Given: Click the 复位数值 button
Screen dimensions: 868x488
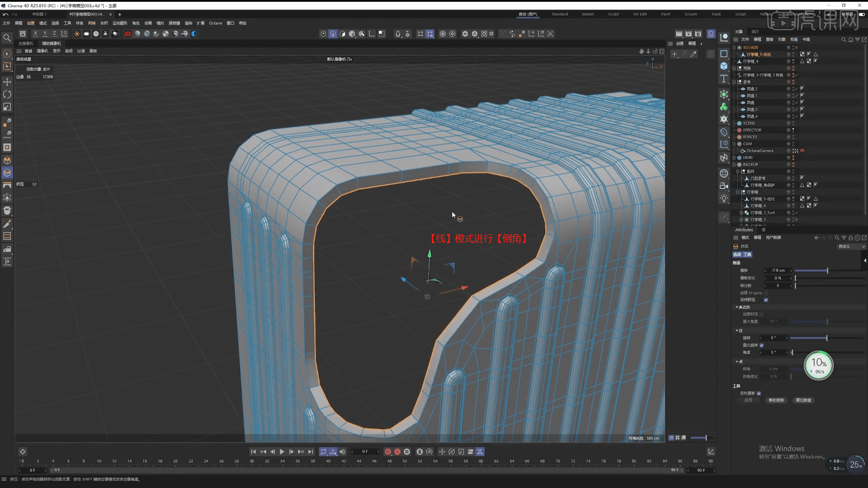Looking at the screenshot, I should point(803,400).
